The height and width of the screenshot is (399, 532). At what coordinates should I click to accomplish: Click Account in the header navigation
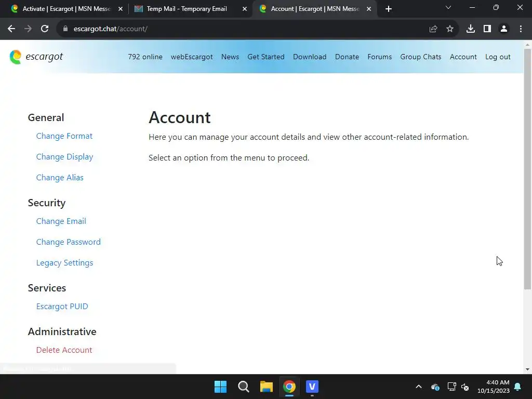[463, 57]
